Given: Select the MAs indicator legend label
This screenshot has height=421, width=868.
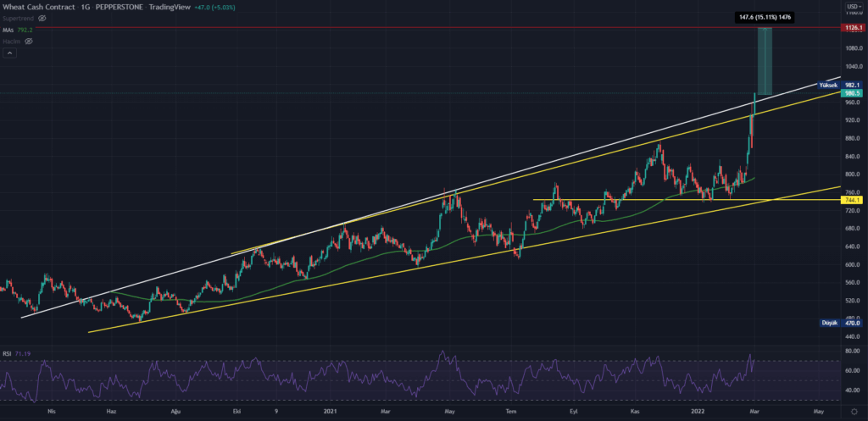Looking at the screenshot, I should coord(8,29).
